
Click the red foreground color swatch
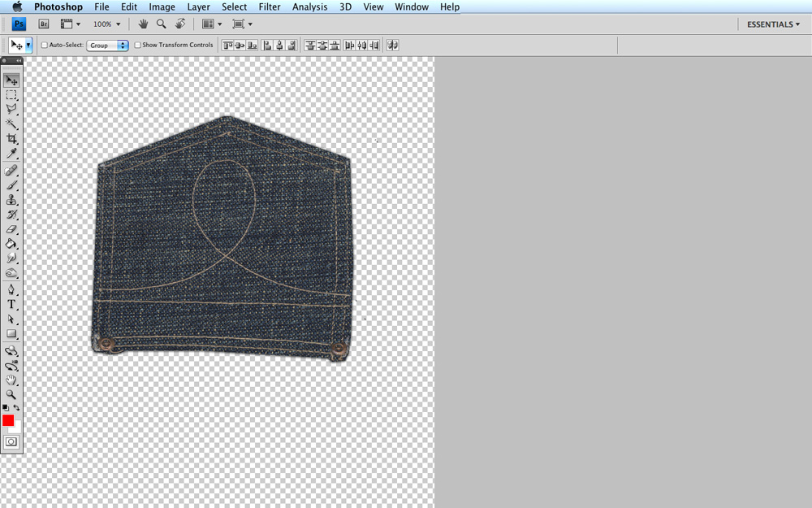pyautogui.click(x=10, y=419)
